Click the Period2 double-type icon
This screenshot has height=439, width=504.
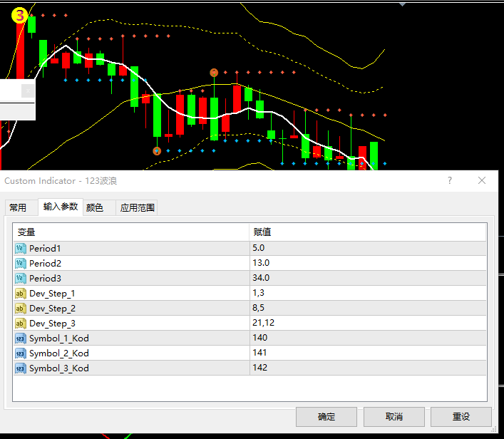tap(21, 263)
